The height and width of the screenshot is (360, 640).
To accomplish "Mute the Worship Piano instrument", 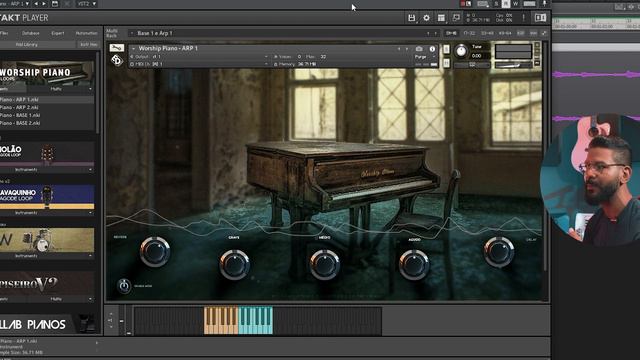I will (446, 63).
